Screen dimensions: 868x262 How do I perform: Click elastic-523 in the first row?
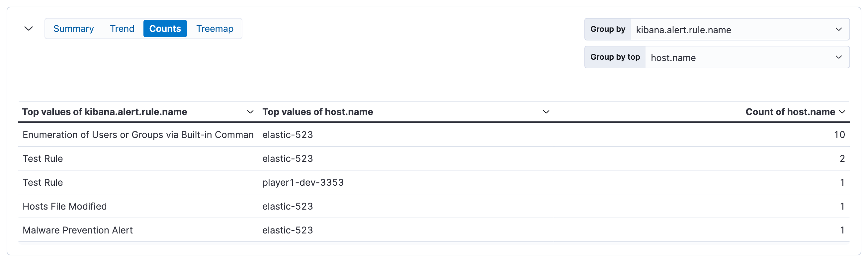click(288, 135)
